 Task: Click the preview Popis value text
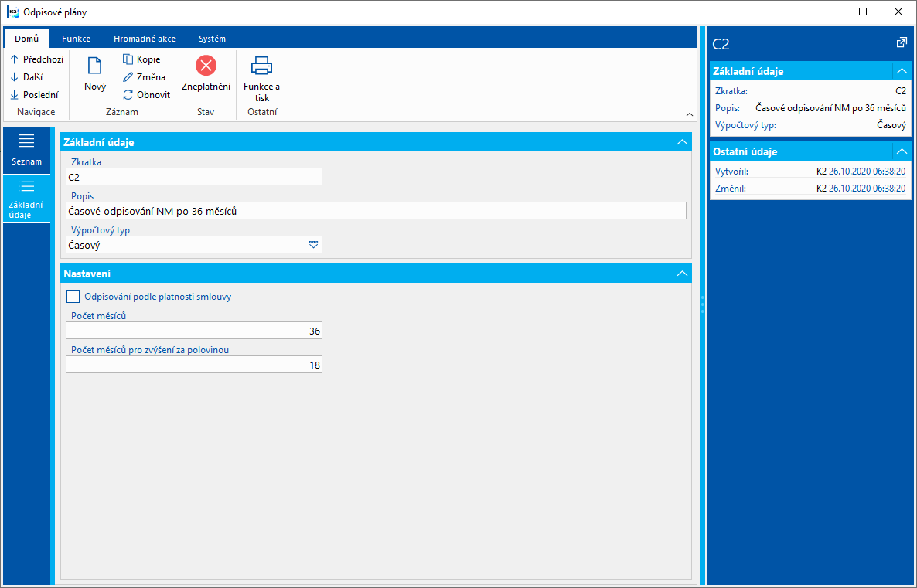tap(830, 107)
